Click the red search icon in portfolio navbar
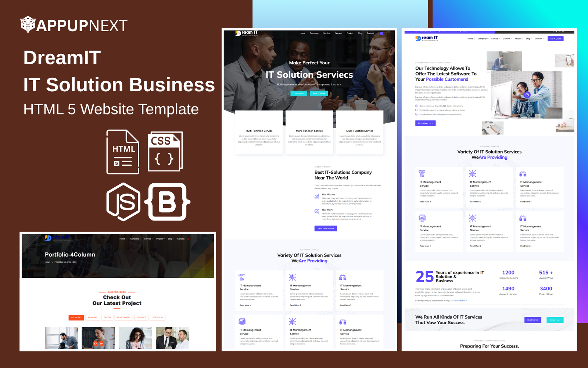588x368 pixels. pyautogui.click(x=188, y=239)
